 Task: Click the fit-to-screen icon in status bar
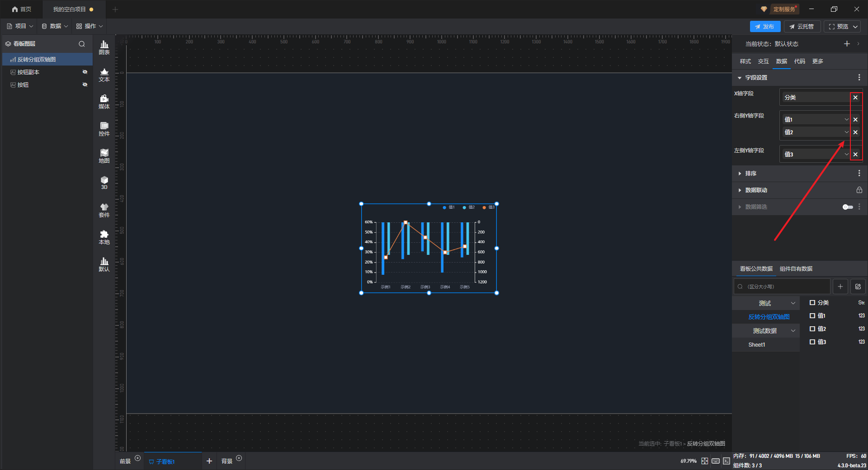(705, 461)
